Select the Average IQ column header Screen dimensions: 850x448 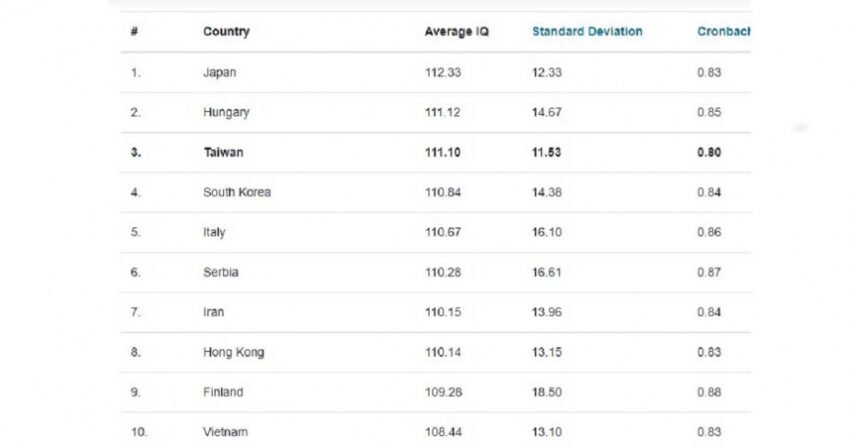click(x=456, y=31)
